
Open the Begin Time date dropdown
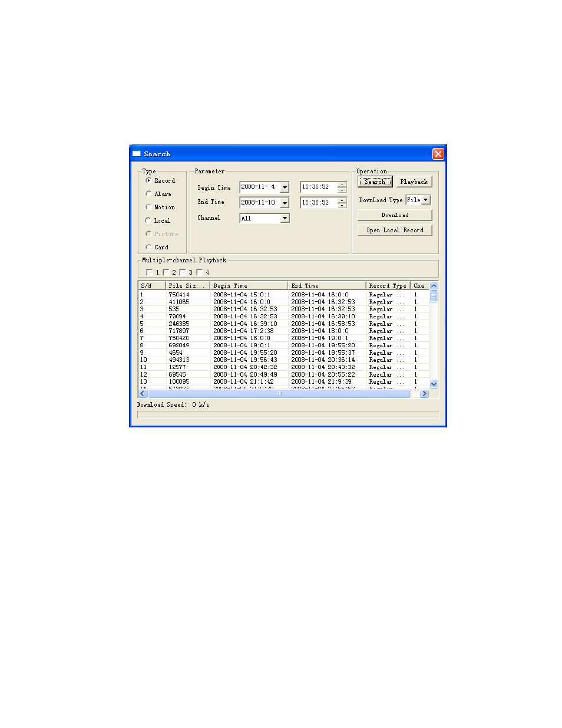285,187
